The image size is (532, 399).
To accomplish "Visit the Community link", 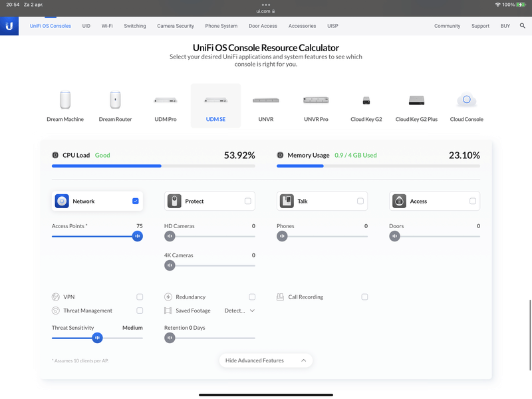I will point(447,26).
